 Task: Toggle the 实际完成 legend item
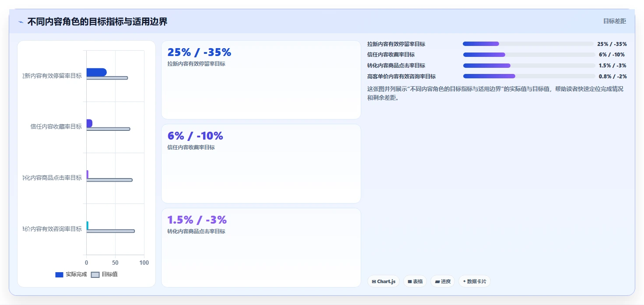[71, 274]
